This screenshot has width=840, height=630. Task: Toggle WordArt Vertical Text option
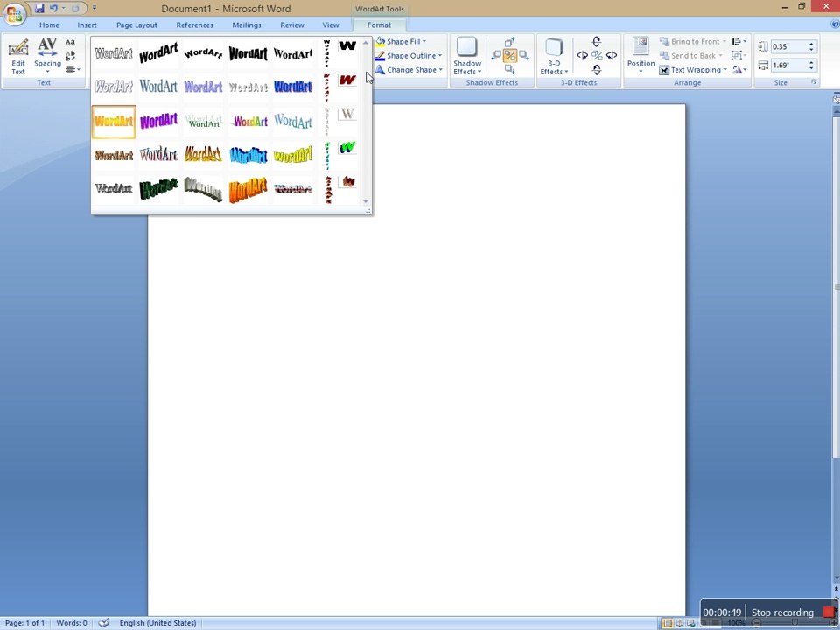point(70,56)
